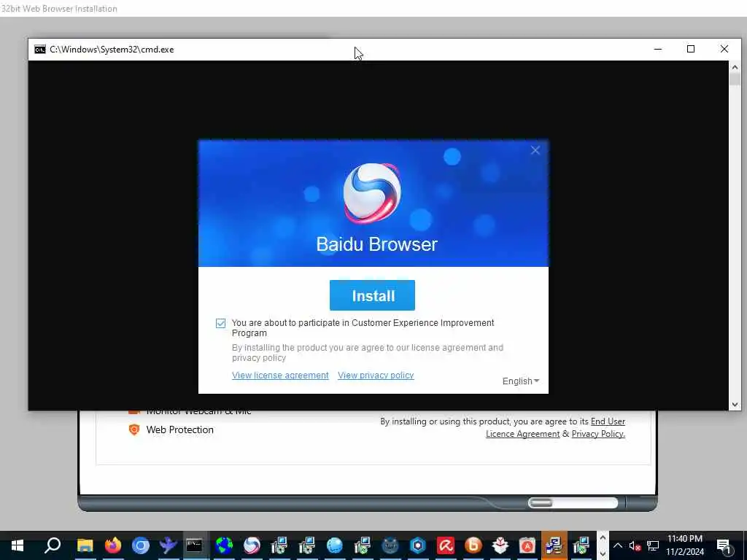Image resolution: width=747 pixels, height=560 pixels.
Task: Click cmd window scrollbar down arrow
Action: pyautogui.click(x=735, y=404)
